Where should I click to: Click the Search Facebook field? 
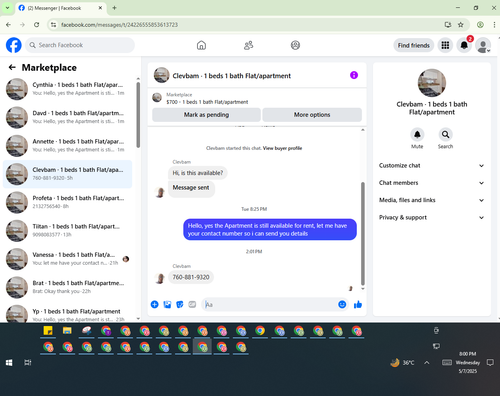(x=80, y=45)
